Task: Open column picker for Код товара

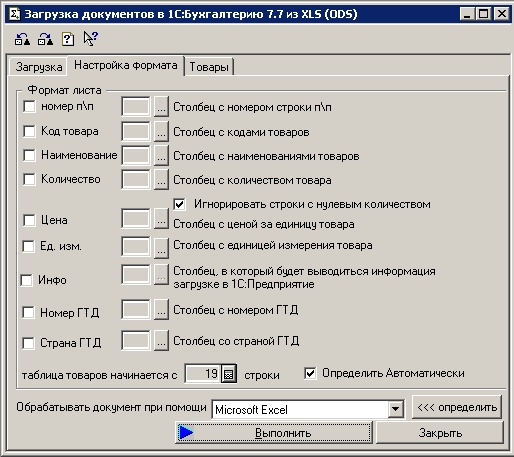Action: pyautogui.click(x=161, y=132)
